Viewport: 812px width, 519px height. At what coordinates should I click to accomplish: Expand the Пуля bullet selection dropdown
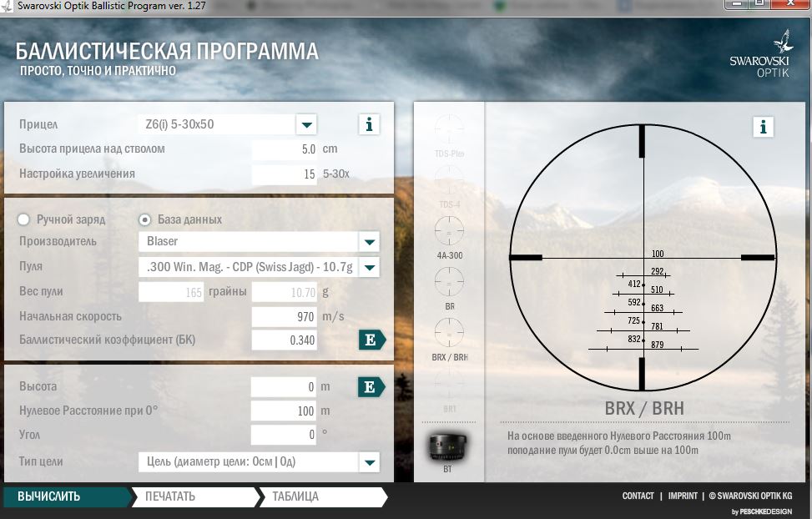pos(369,267)
